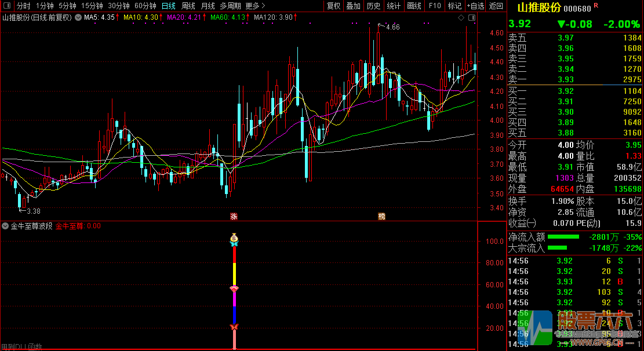Image resolution: width=644 pixels, height=351 pixels.
Task: Click the money bag signal icon
Action: click(234, 236)
